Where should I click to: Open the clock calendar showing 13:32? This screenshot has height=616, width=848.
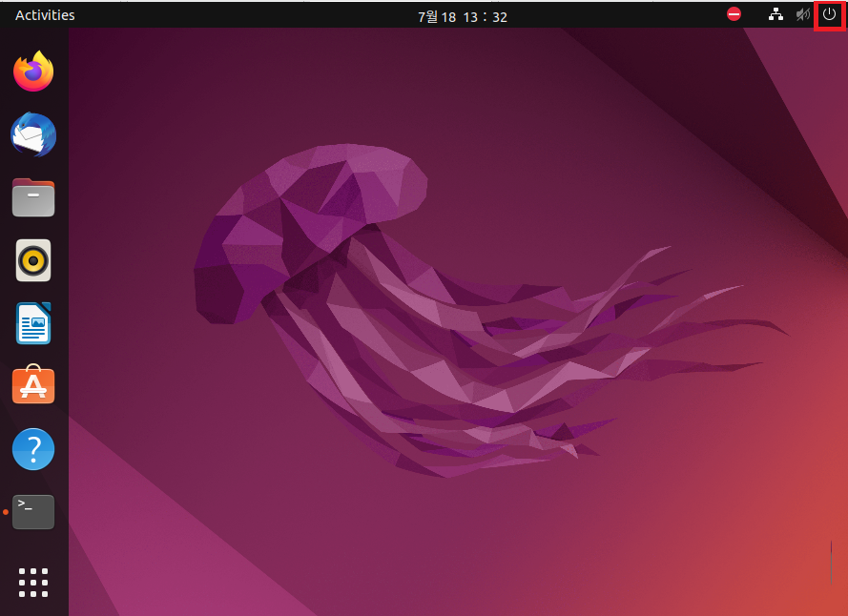tap(463, 17)
